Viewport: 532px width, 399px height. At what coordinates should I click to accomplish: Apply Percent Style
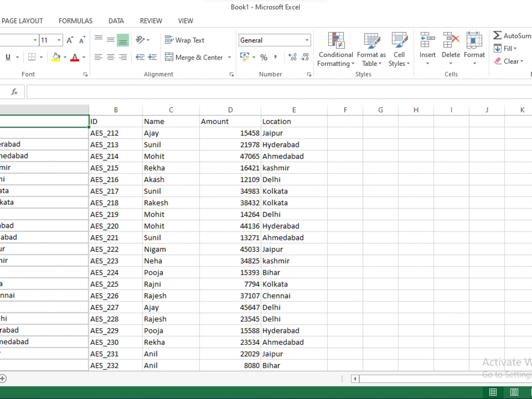click(x=264, y=57)
